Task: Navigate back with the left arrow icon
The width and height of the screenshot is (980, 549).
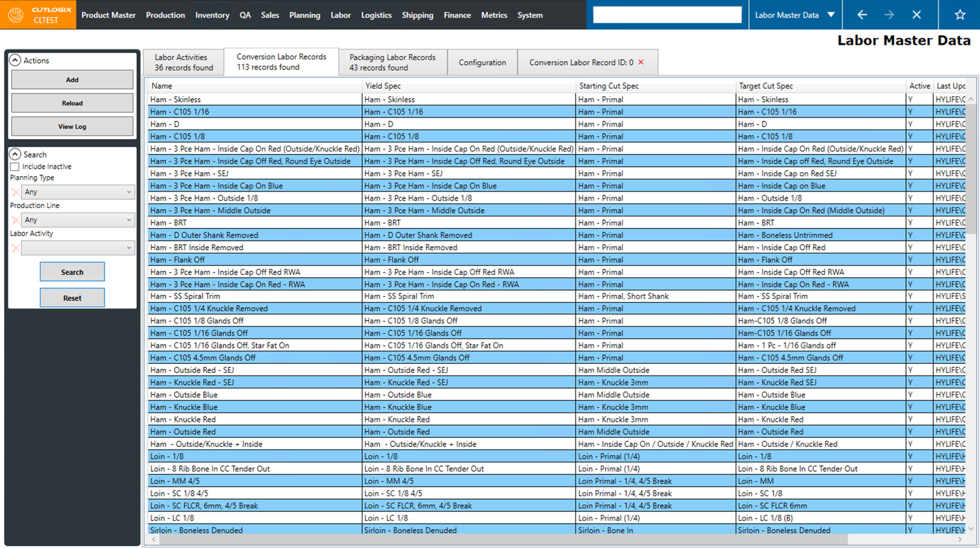Action: click(x=862, y=14)
